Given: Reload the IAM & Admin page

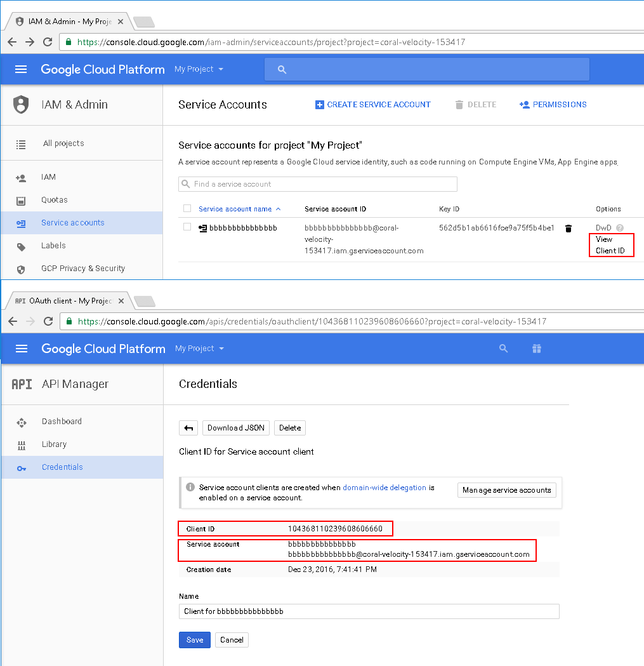Looking at the screenshot, I should click(x=48, y=42).
